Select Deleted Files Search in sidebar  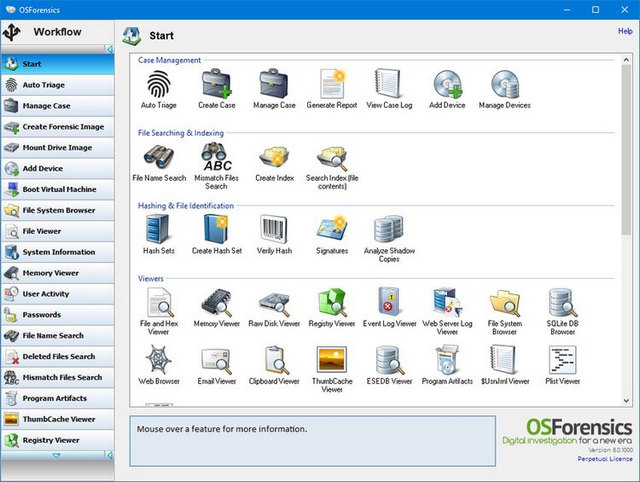57,357
